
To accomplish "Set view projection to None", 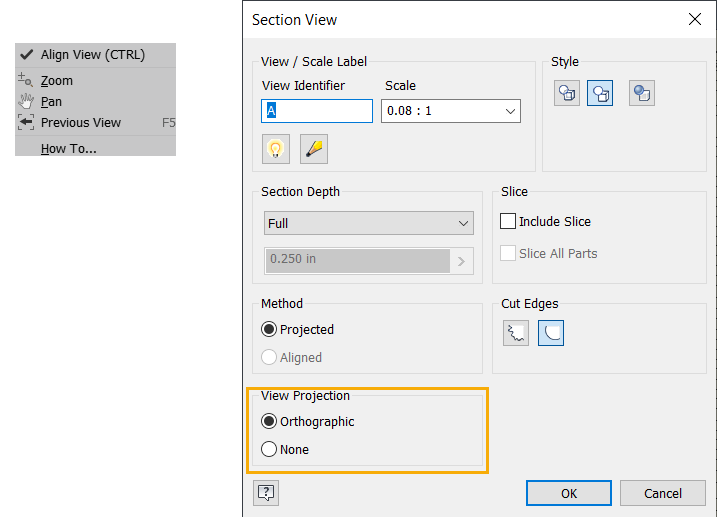I will click(x=269, y=449).
